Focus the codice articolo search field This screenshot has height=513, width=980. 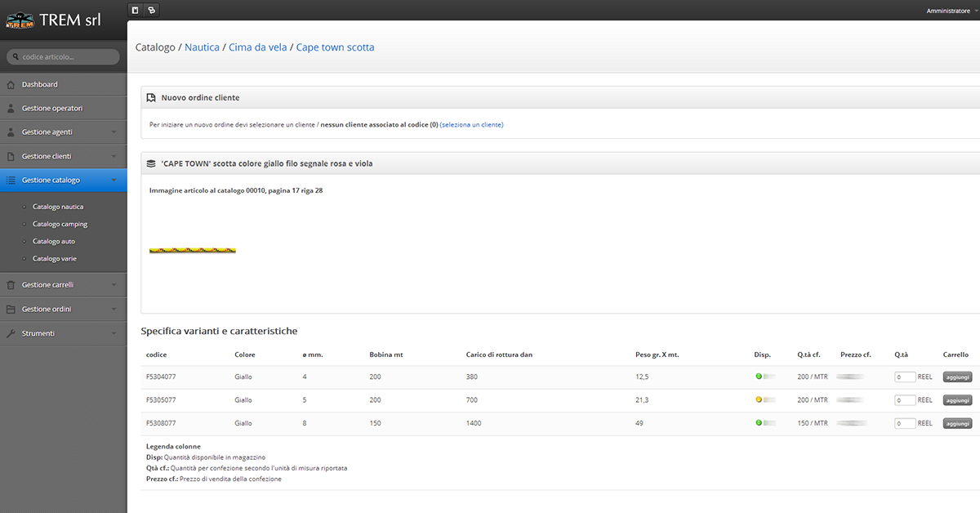click(x=64, y=57)
